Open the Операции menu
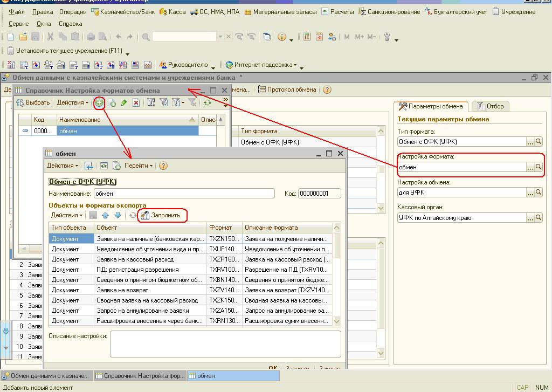This screenshot has width=552, height=392. pos(73,11)
